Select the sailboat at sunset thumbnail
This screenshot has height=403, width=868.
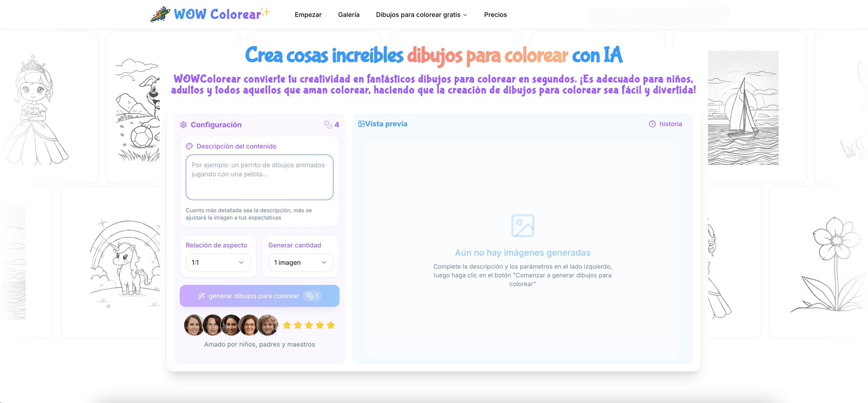click(x=743, y=108)
